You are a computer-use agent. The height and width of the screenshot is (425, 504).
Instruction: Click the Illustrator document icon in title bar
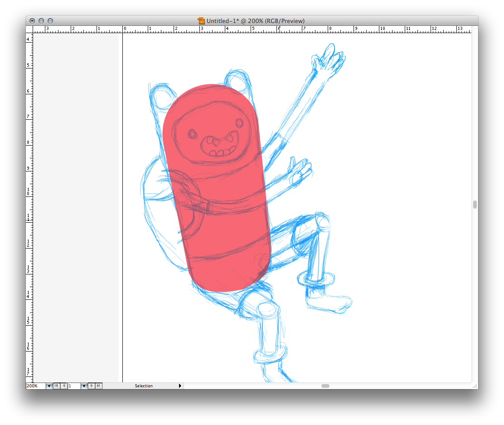[202, 21]
